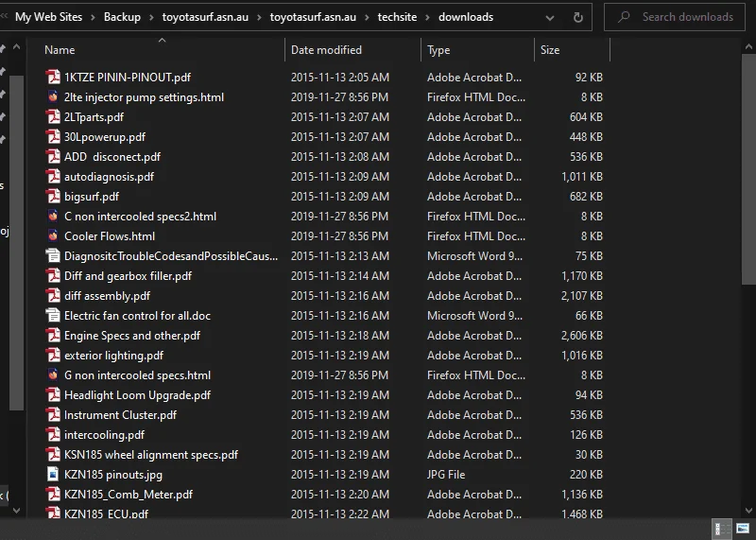This screenshot has height=540, width=756.
Task: Select file name 30Lpowerup.pdf
Action: click(x=105, y=137)
